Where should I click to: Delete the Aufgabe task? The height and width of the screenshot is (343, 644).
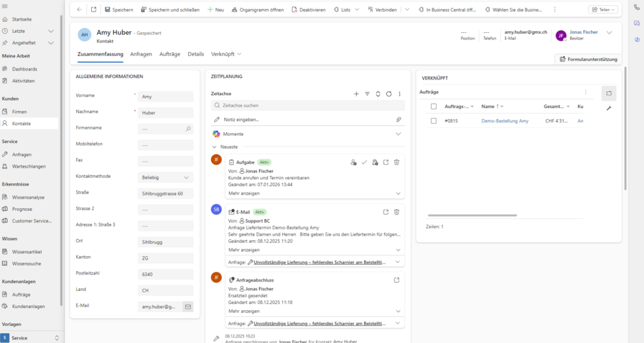coord(397,162)
